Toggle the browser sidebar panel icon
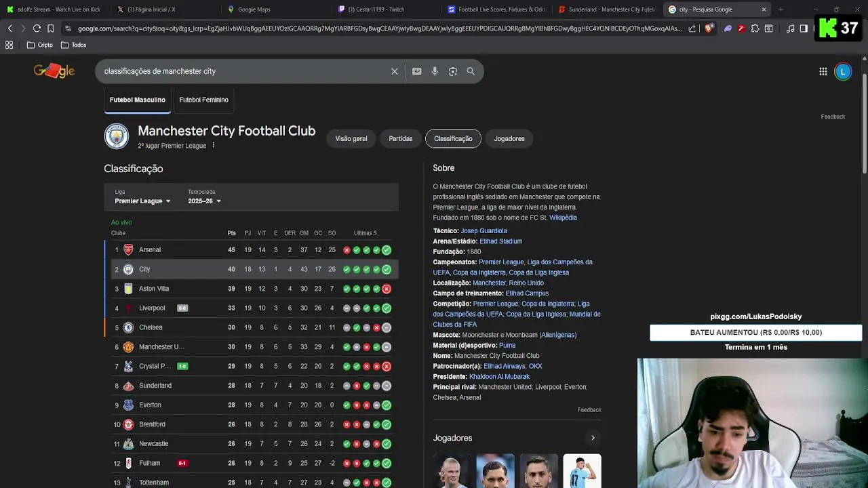 click(804, 28)
